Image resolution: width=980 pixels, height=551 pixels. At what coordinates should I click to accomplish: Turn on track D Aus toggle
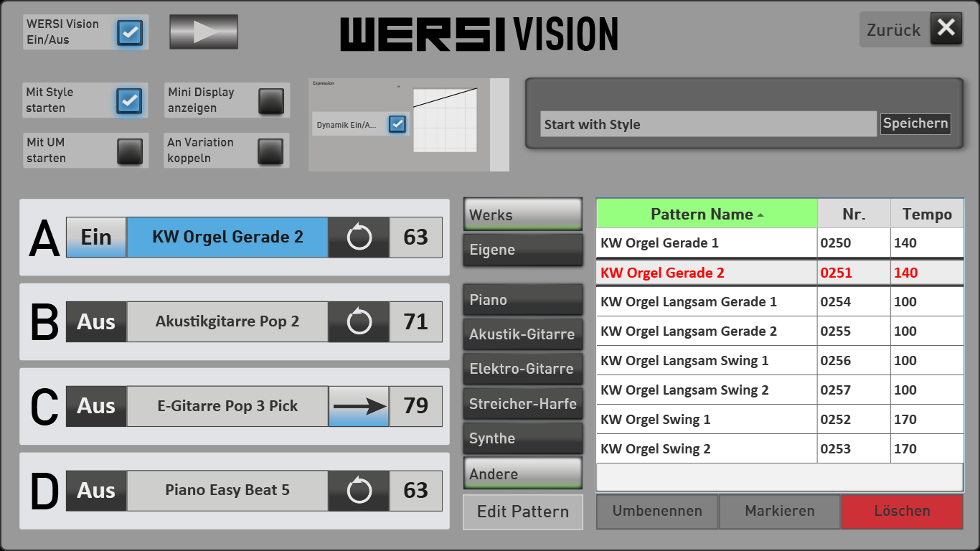click(x=96, y=491)
